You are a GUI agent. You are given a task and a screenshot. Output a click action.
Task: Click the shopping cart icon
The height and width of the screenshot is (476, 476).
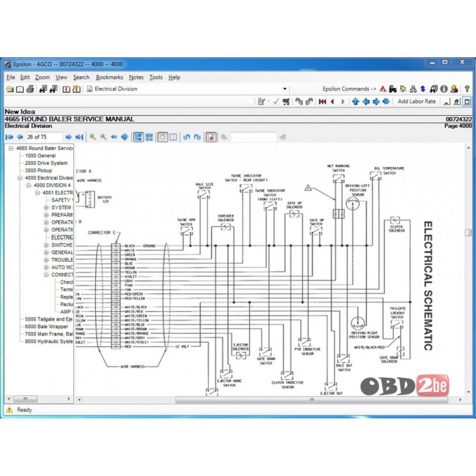click(286, 102)
